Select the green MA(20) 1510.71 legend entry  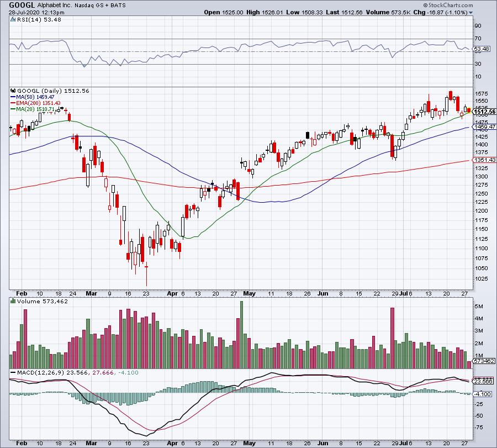pos(33,109)
